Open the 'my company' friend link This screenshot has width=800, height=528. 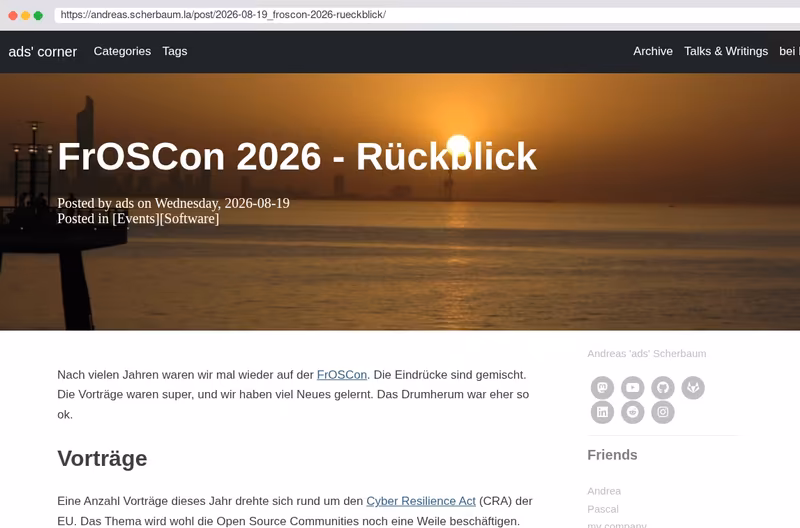[617, 524]
